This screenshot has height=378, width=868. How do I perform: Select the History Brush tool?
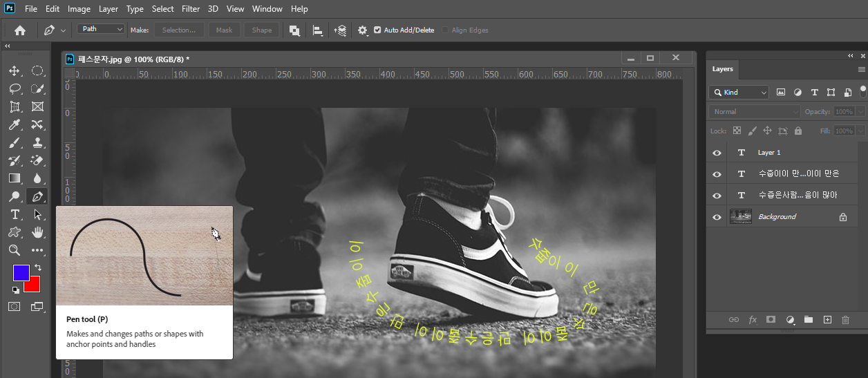[15, 160]
